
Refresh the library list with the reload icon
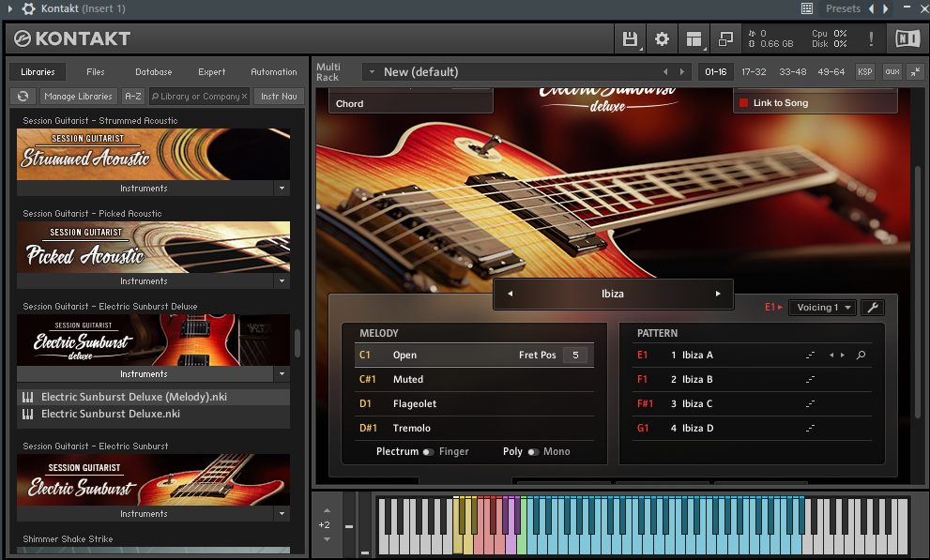(x=23, y=96)
